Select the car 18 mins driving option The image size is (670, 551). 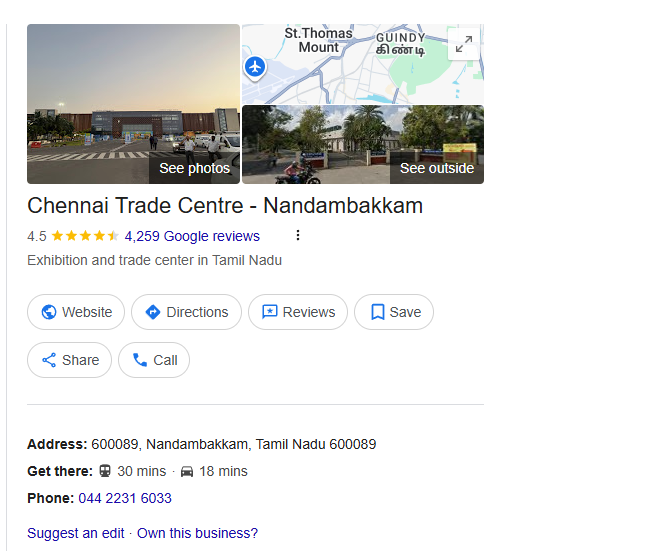pos(214,471)
